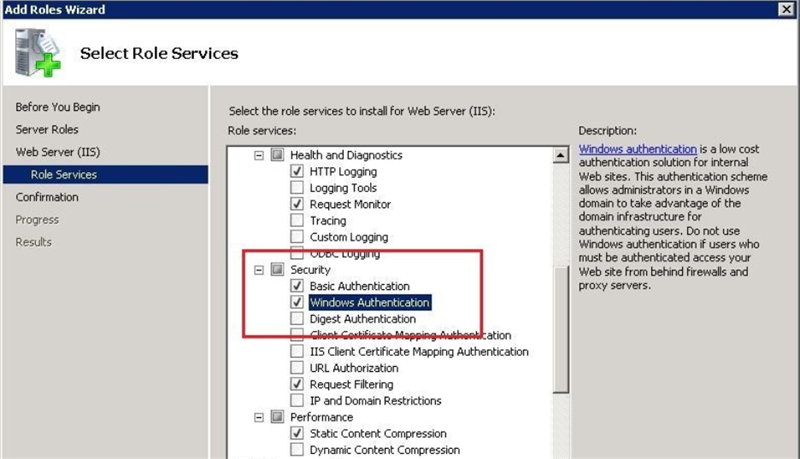The height and width of the screenshot is (459, 800).
Task: Enable the Tracing checkbox
Action: tap(297, 221)
